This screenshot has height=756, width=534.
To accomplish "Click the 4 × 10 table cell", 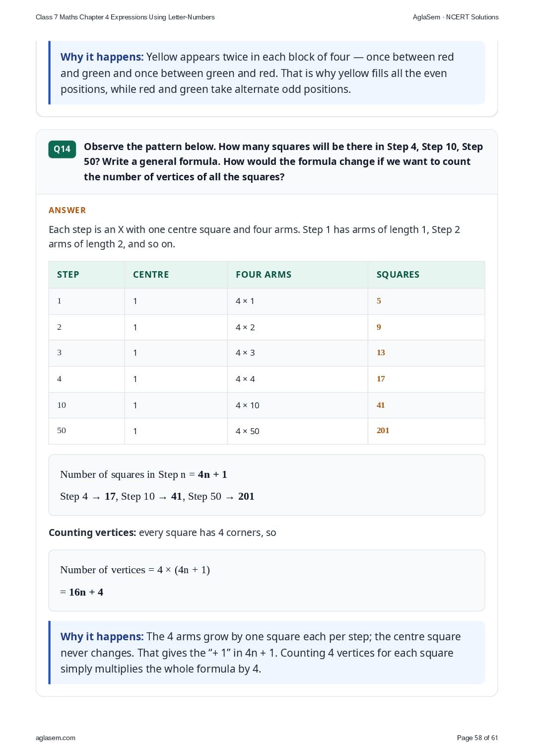I will click(248, 405).
